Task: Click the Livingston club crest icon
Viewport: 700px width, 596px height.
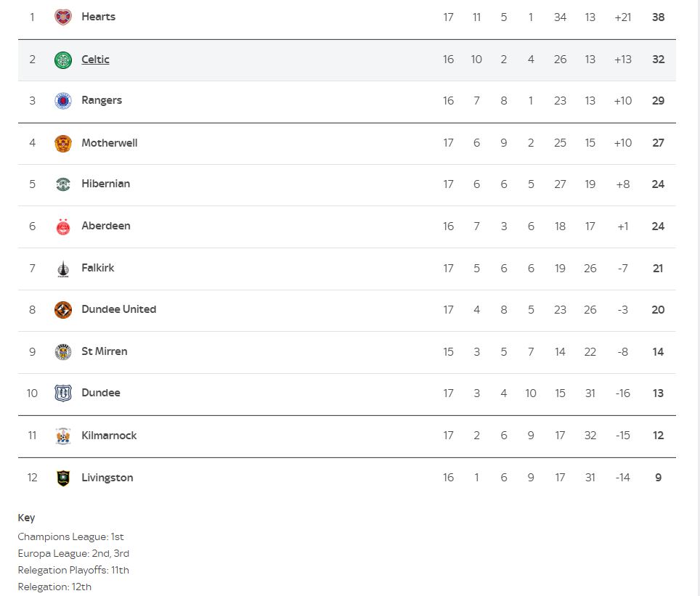Action: [63, 478]
